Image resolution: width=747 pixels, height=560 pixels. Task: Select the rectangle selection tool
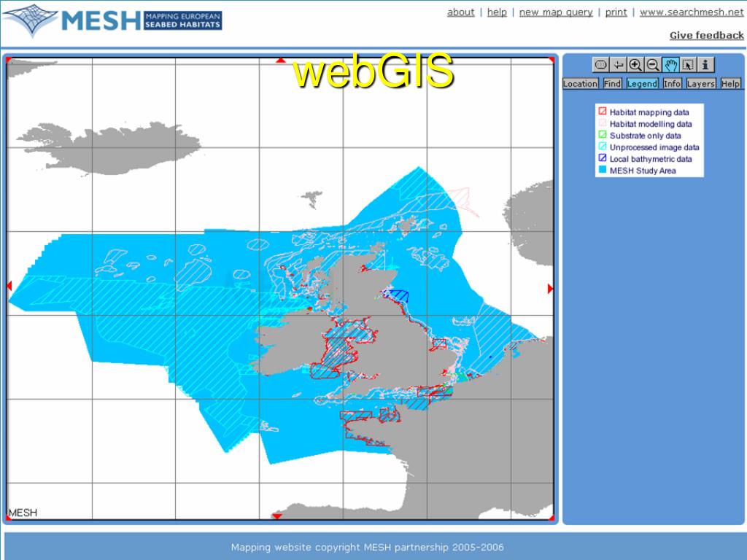[x=688, y=64]
